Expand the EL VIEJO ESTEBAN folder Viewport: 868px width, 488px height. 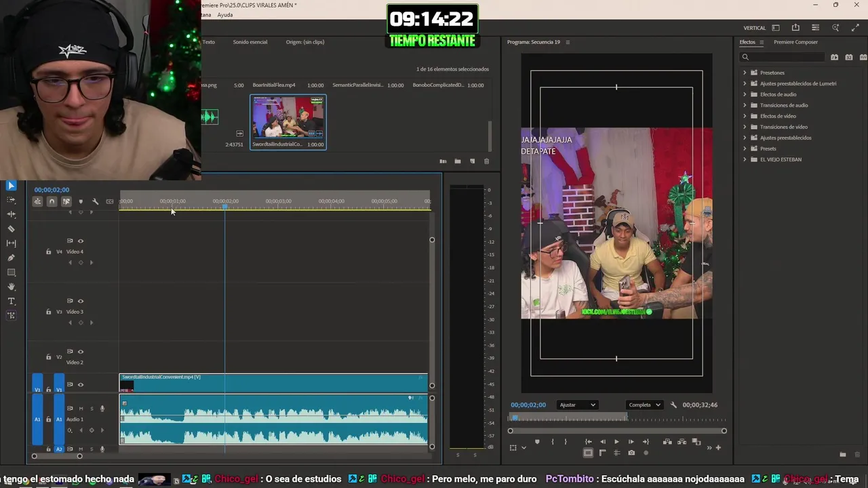pyautogui.click(x=745, y=159)
